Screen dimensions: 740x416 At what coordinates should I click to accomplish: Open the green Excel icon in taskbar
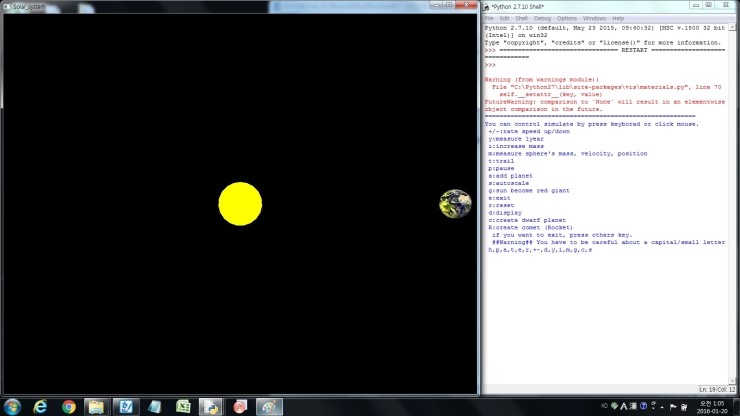click(x=183, y=406)
